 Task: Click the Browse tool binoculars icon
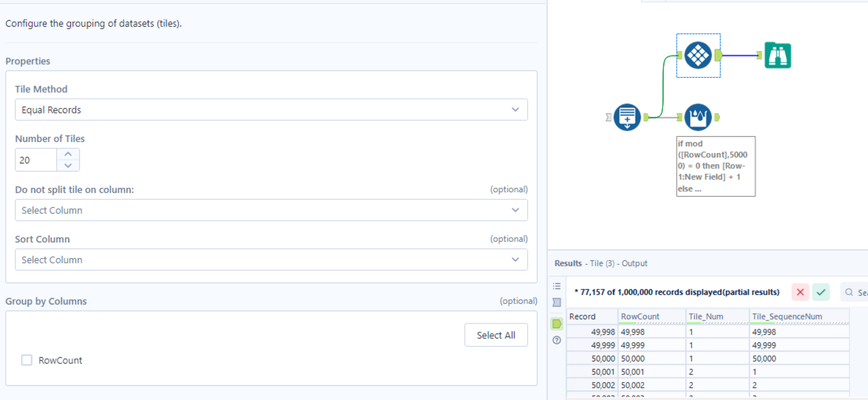(777, 56)
